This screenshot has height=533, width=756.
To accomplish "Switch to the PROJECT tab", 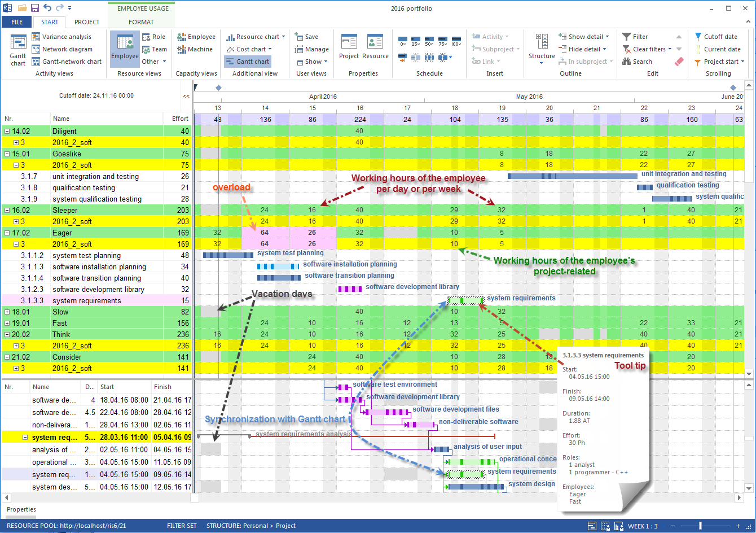I will pos(87,22).
